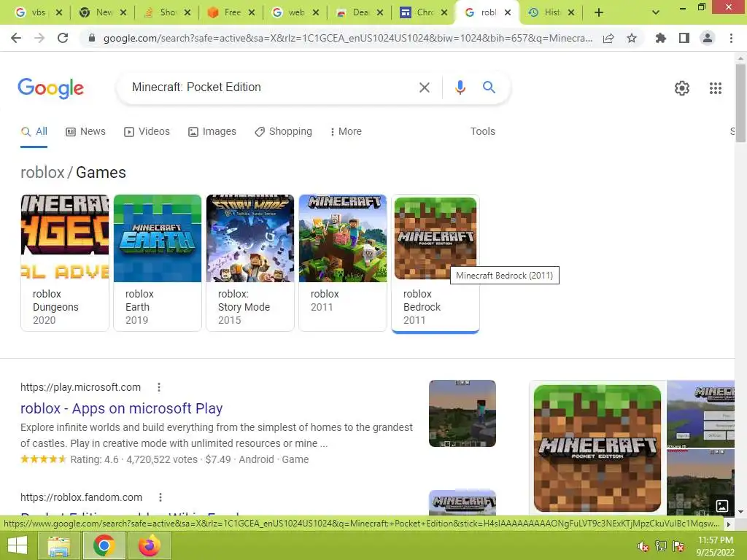Open the Chrome side panel icon
This screenshot has width=747, height=560.
click(684, 38)
